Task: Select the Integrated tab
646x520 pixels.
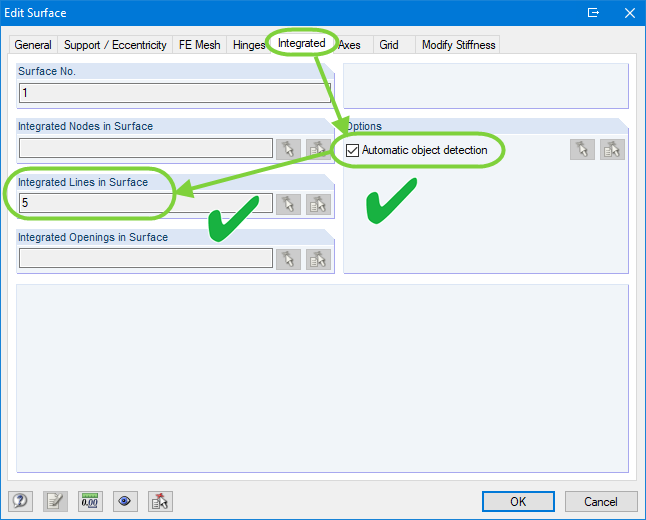Action: click(302, 43)
